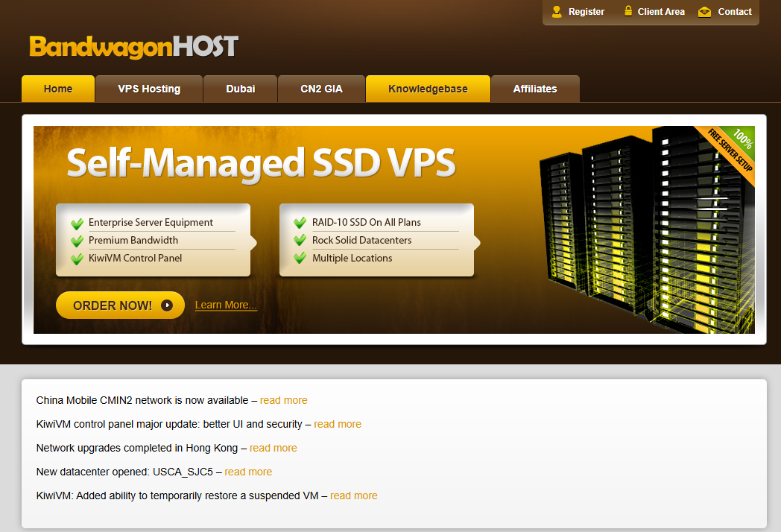Click the Hong Kong network upgrades text
This screenshot has height=532, width=781.
[137, 449]
